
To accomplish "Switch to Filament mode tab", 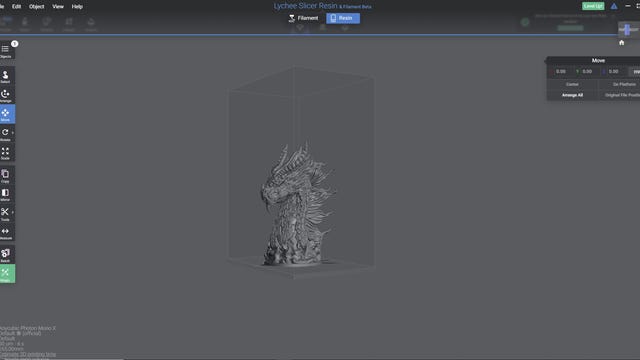I will click(303, 18).
